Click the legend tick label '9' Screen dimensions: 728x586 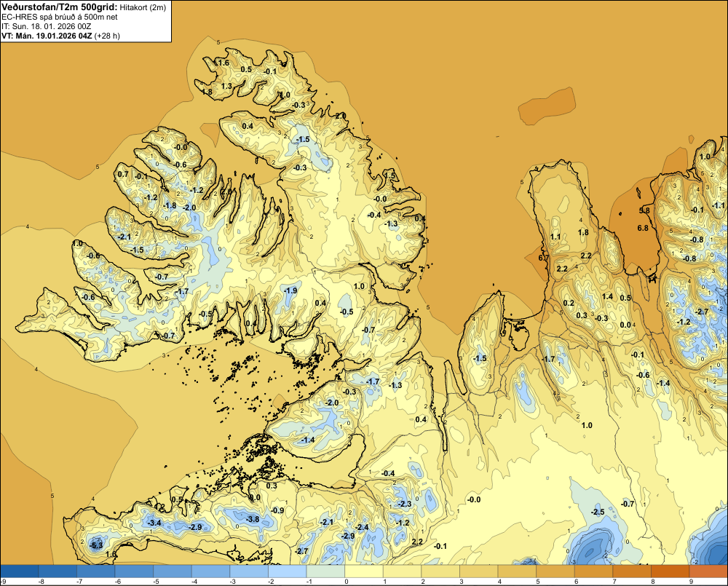[691, 582]
